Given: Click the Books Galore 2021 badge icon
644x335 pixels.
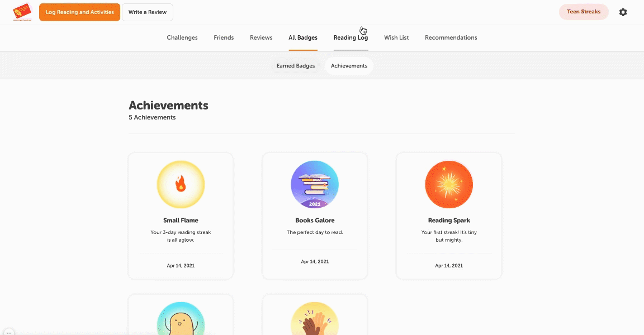Looking at the screenshot, I should coord(315,184).
